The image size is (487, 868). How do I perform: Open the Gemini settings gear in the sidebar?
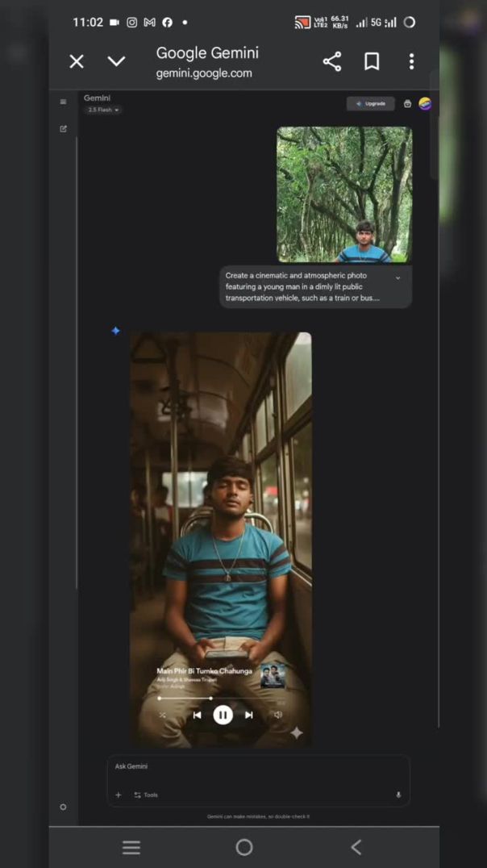[63, 807]
